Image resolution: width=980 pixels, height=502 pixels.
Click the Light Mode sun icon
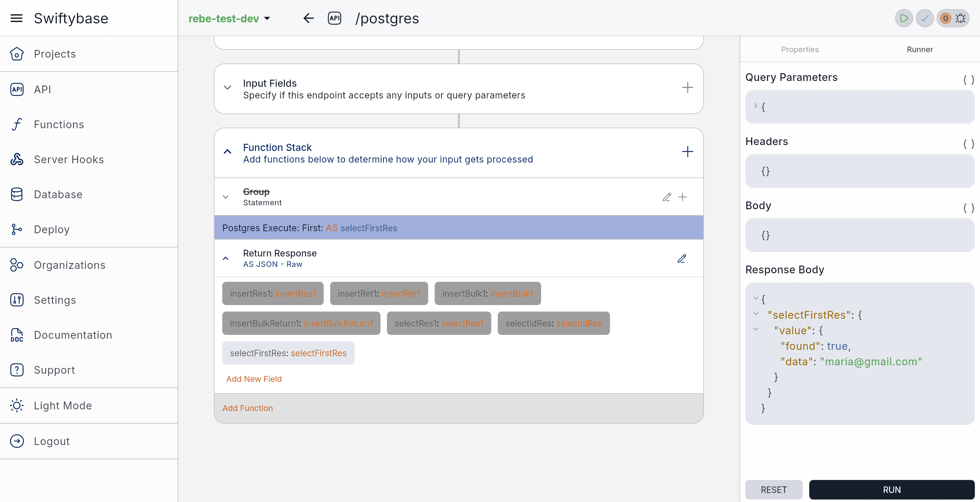17,406
